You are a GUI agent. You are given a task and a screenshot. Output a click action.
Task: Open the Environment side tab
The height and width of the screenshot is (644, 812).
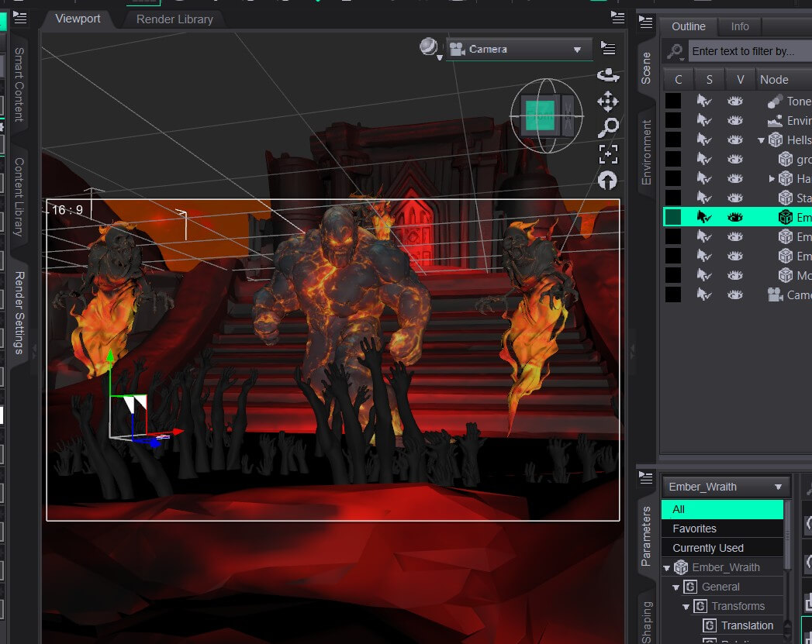pos(646,152)
